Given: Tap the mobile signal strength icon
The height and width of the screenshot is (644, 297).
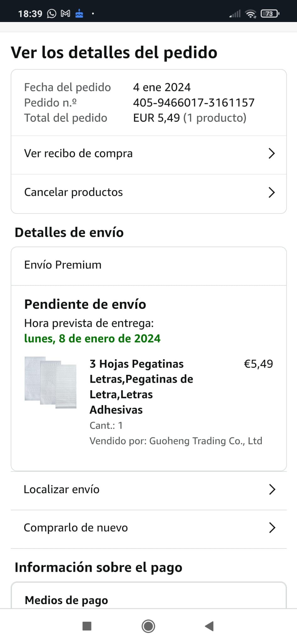Looking at the screenshot, I should [235, 14].
